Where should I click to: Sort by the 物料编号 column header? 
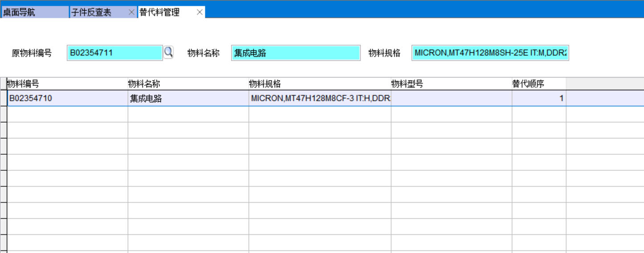(67, 84)
